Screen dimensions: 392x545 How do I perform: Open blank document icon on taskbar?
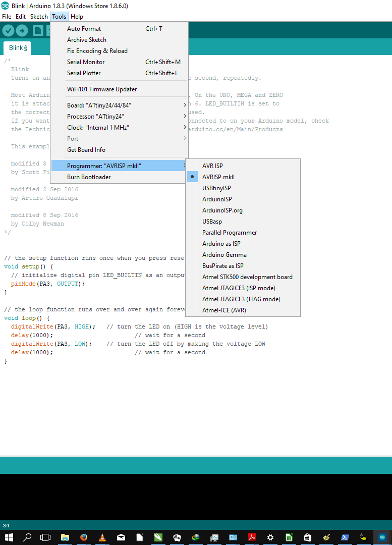point(140,537)
